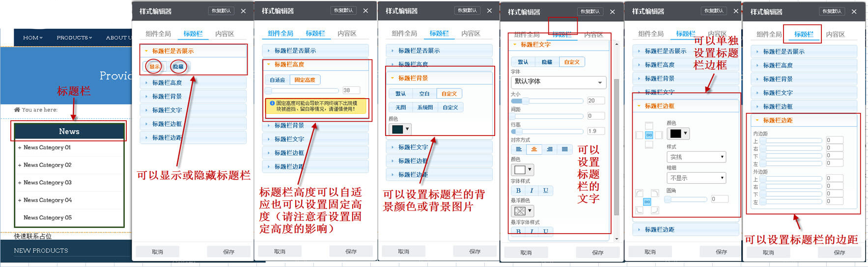Toggle italic under 字体样式

coord(532,190)
